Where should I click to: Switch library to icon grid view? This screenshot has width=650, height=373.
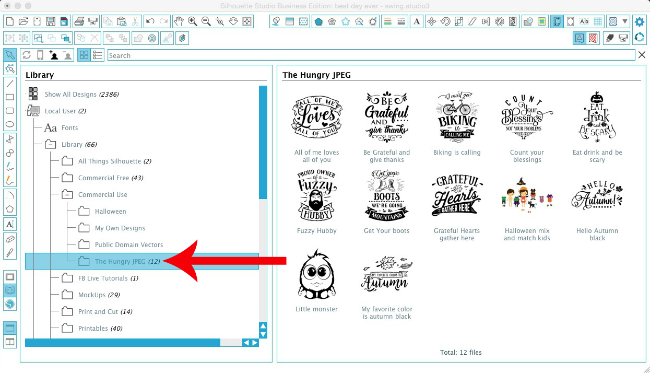coord(84,55)
